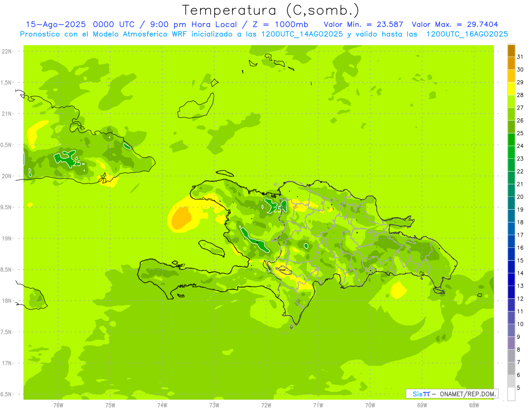Click the "10" colorbar scale label
The width and height of the screenshot is (532, 411).
pyautogui.click(x=520, y=324)
